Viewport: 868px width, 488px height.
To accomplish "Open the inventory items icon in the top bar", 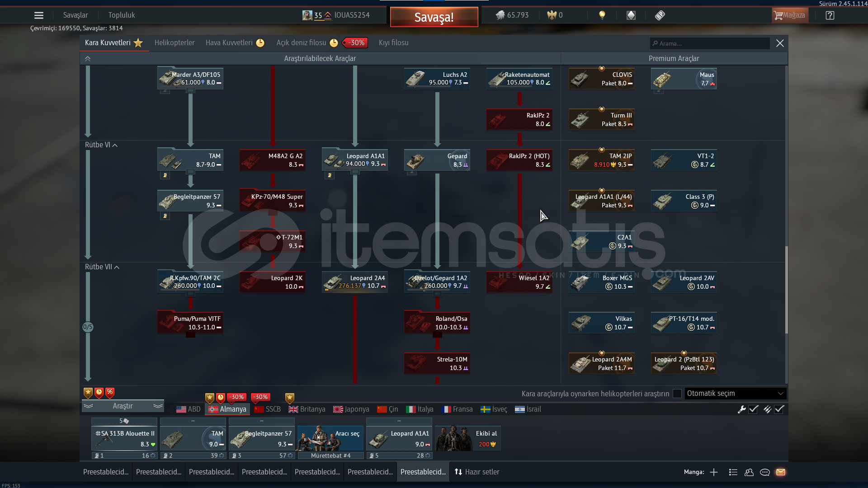I will click(631, 15).
